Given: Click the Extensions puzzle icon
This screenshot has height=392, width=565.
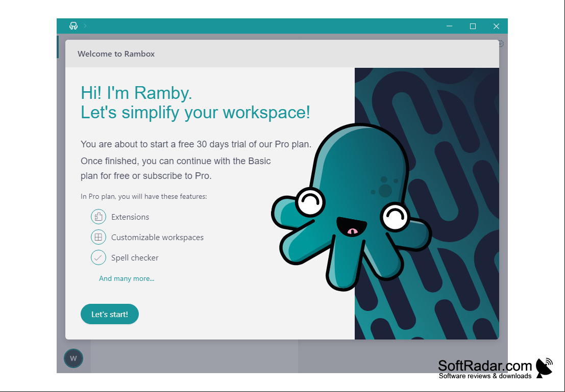Looking at the screenshot, I should point(99,217).
